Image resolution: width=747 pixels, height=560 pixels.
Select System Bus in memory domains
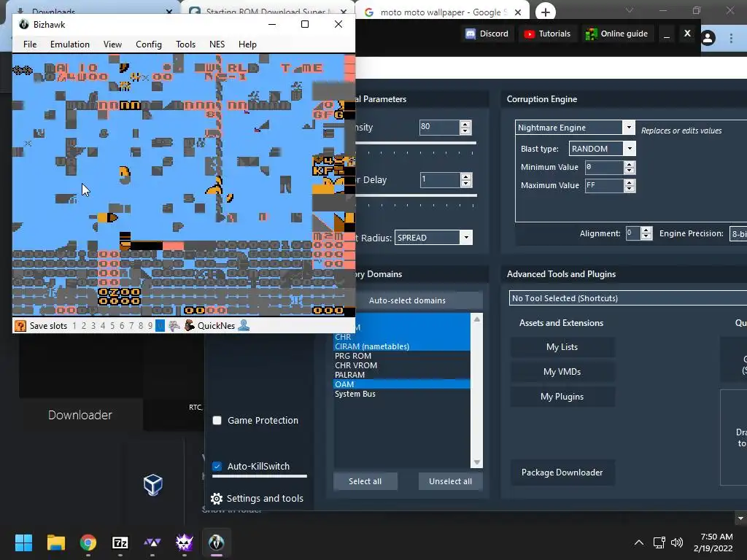coord(402,394)
